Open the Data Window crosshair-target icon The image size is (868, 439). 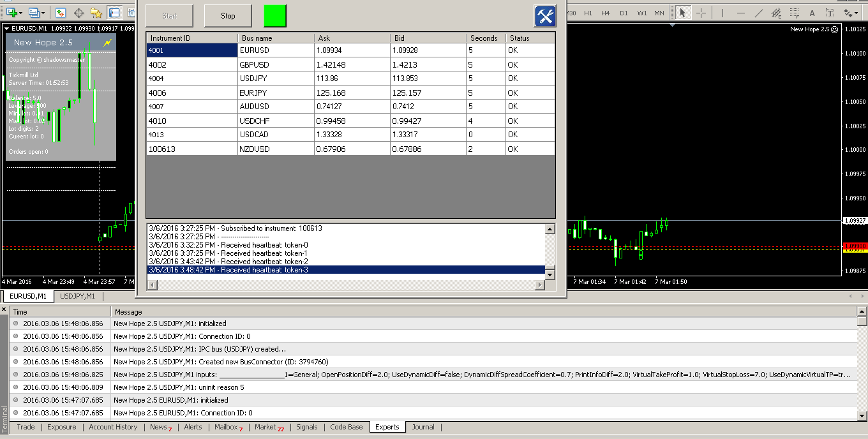pyautogui.click(x=79, y=13)
